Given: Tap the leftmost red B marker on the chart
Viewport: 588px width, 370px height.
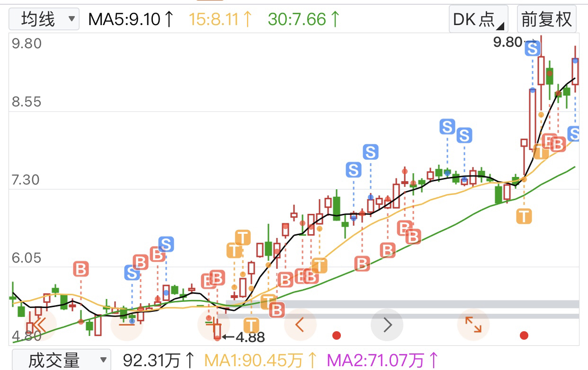Looking at the screenshot, I should tap(81, 269).
